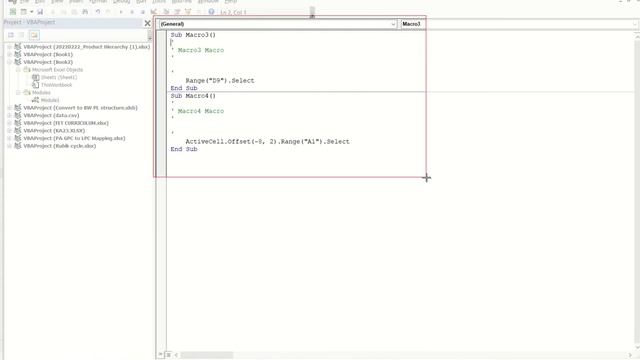Click the Range("D9").Select code line

220,80
